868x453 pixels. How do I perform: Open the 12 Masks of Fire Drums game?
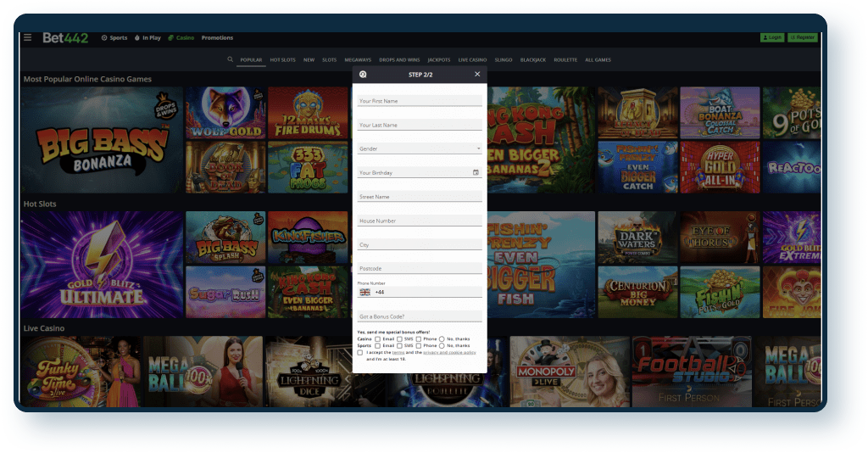point(308,113)
